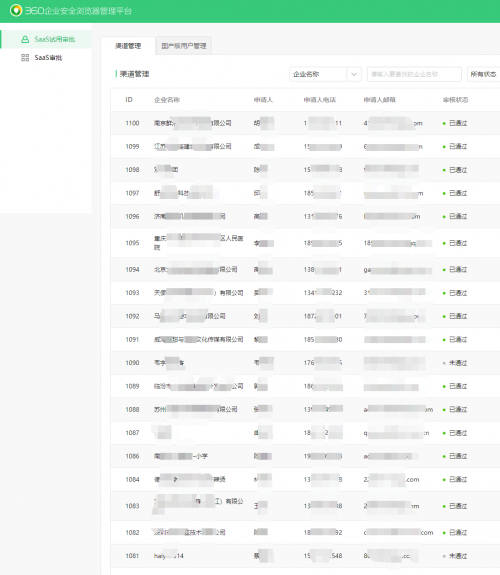This screenshot has width=500, height=575.
Task: Click the phone number cell in row 1093
Action: click(323, 293)
